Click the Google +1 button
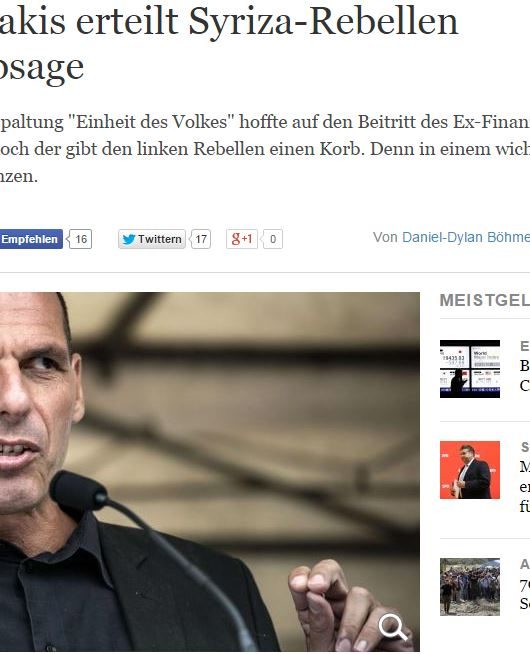Image resolution: width=530 pixels, height=654 pixels. tap(242, 239)
